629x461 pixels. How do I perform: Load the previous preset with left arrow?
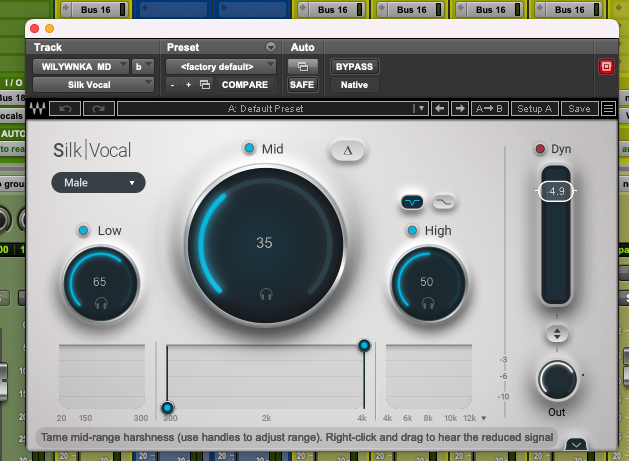click(x=440, y=109)
